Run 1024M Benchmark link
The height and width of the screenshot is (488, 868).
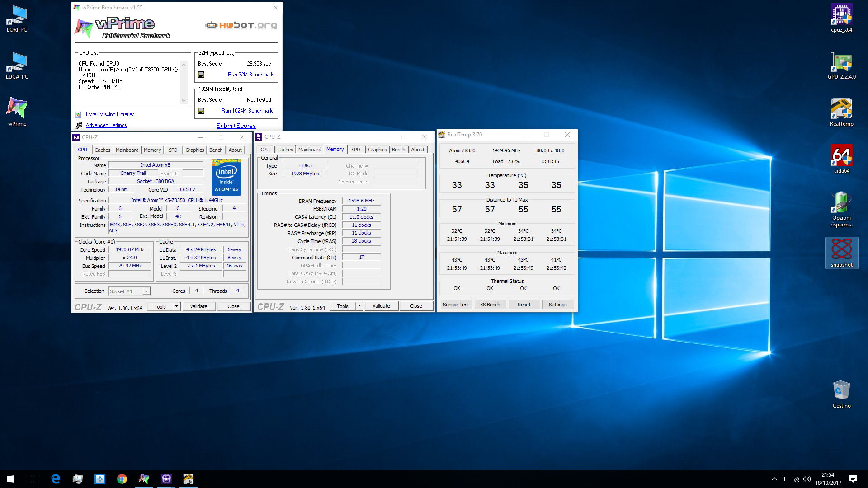[x=247, y=111]
